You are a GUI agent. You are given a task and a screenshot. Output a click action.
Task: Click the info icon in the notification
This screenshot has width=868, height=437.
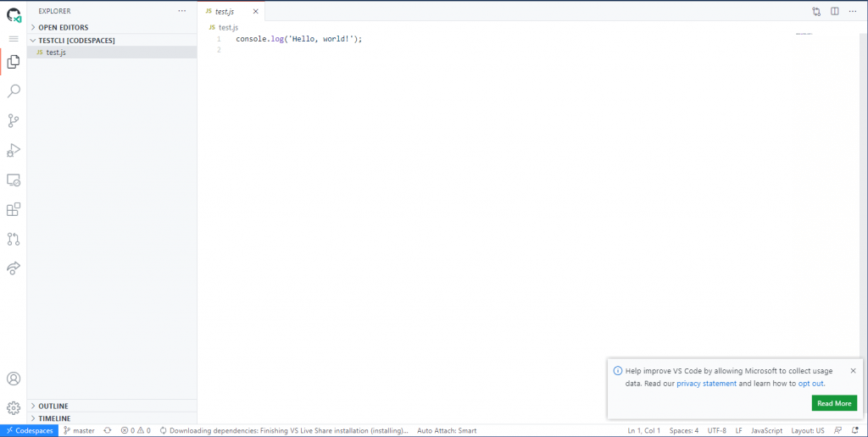[618, 371]
